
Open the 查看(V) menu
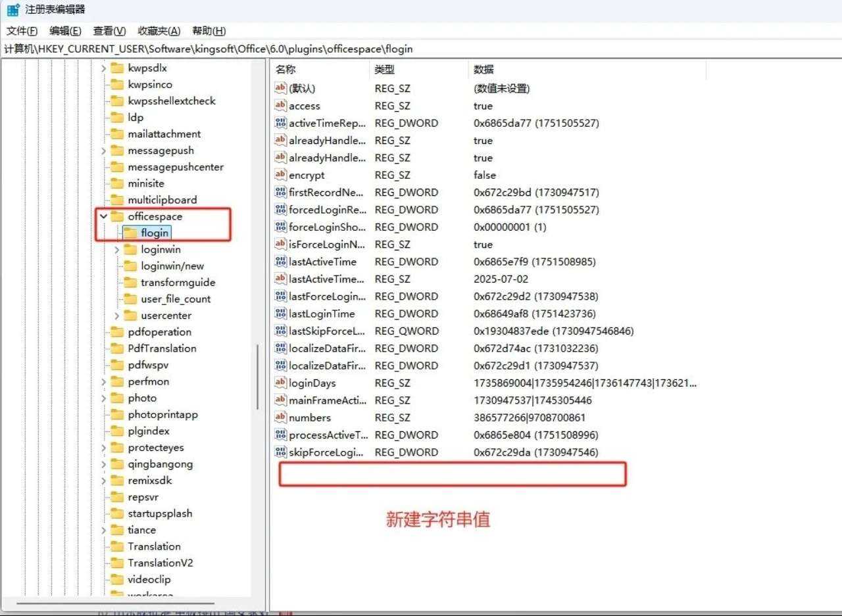(109, 31)
